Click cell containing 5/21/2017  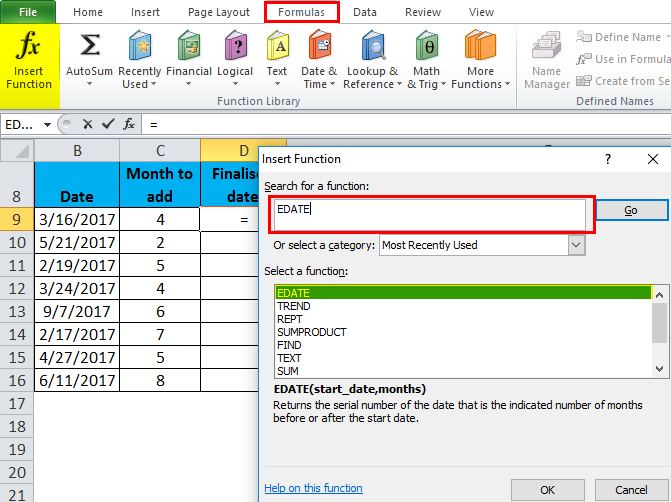[x=77, y=242]
